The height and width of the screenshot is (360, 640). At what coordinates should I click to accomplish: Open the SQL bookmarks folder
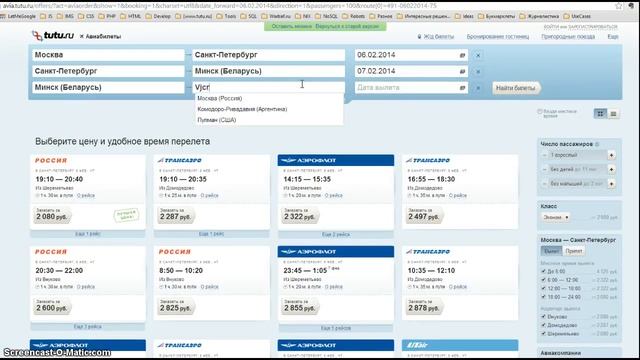[x=249, y=16]
